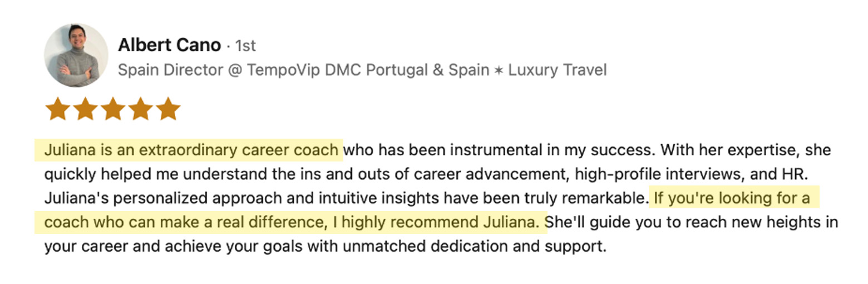
Task: Click the Luxury Travel text in headline
Action: point(557,70)
